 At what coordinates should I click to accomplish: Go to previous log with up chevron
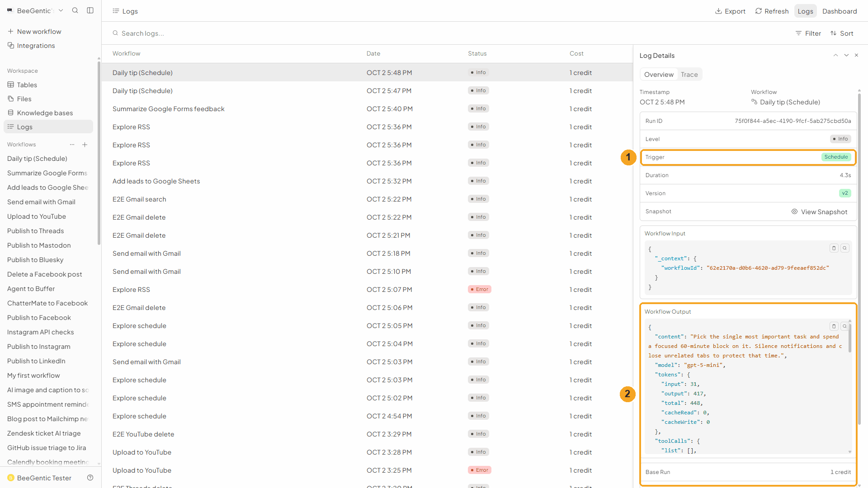835,55
